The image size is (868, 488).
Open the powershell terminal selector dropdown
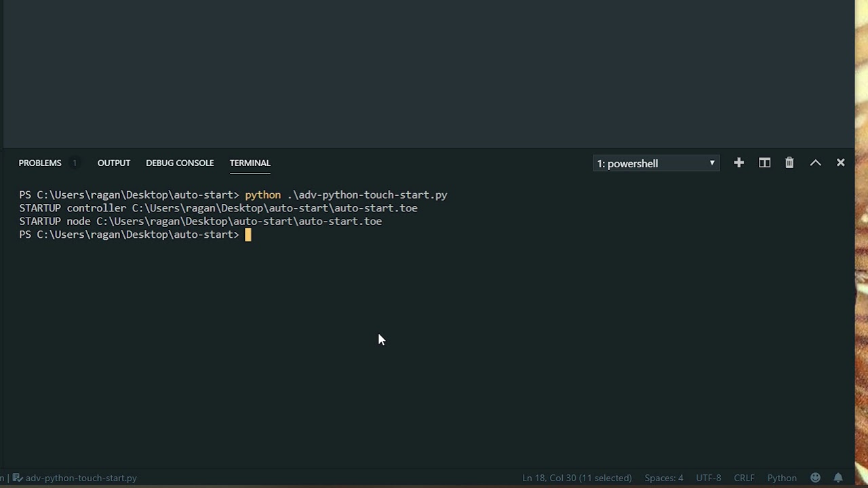pos(656,163)
